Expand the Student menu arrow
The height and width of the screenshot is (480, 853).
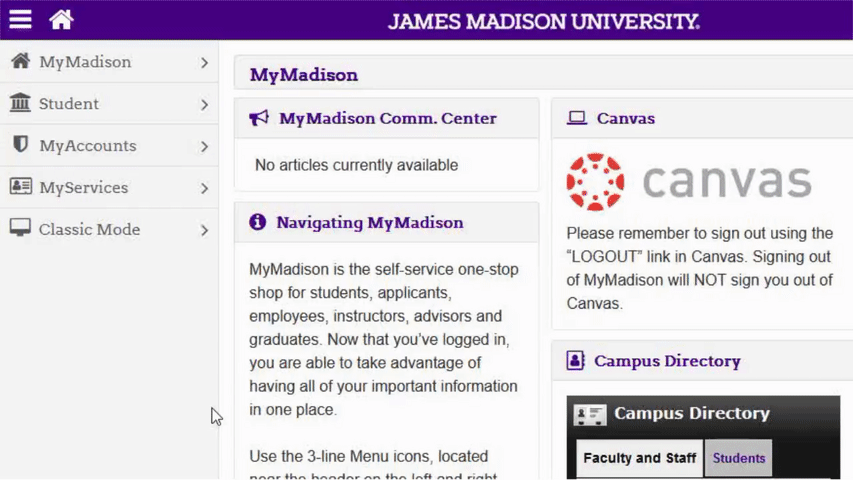[x=205, y=104]
